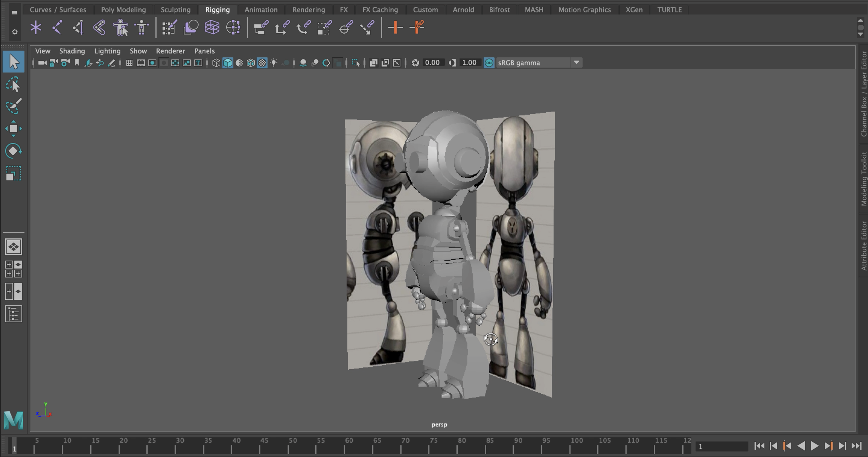
Task: Click the Create Lattice deformer icon
Action: [x=212, y=28]
